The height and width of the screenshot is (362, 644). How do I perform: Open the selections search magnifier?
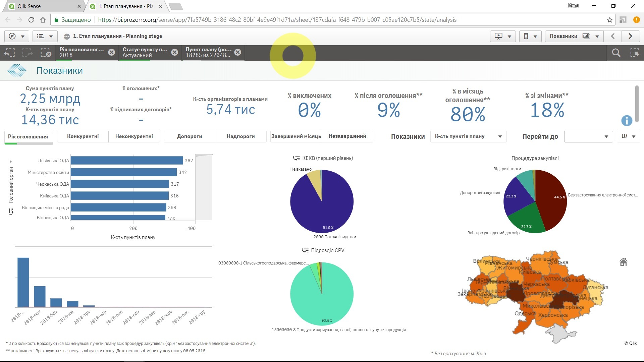pyautogui.click(x=616, y=53)
